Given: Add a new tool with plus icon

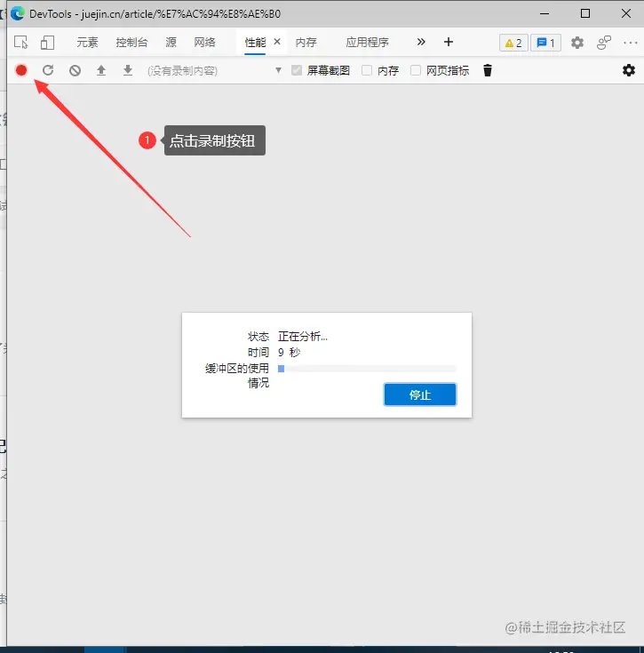Looking at the screenshot, I should click(x=449, y=42).
